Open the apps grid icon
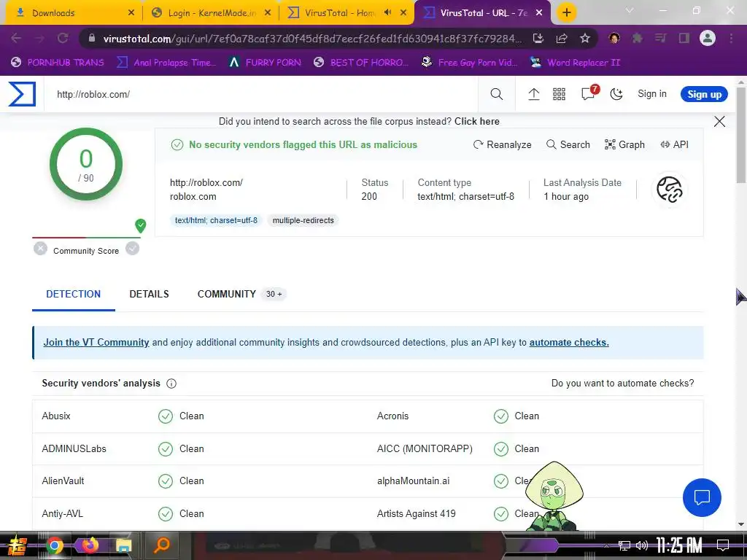Screen dimensions: 747x560 coord(559,94)
